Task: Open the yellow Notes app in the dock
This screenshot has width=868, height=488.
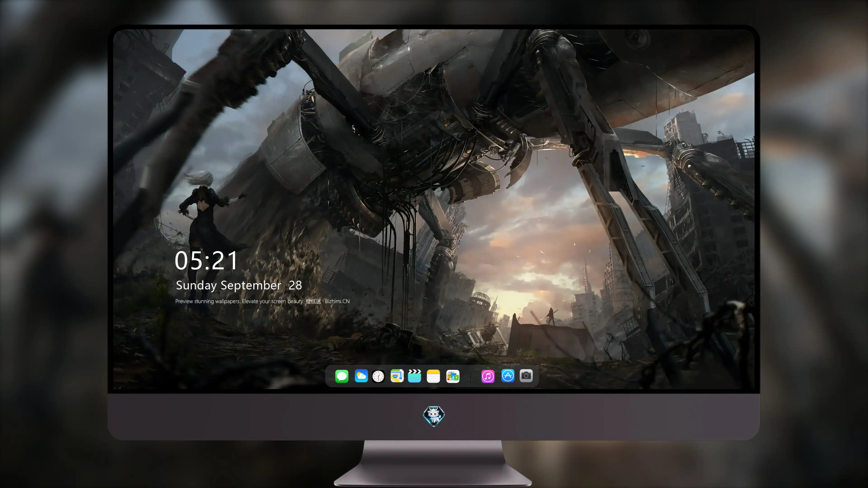Action: tap(433, 376)
